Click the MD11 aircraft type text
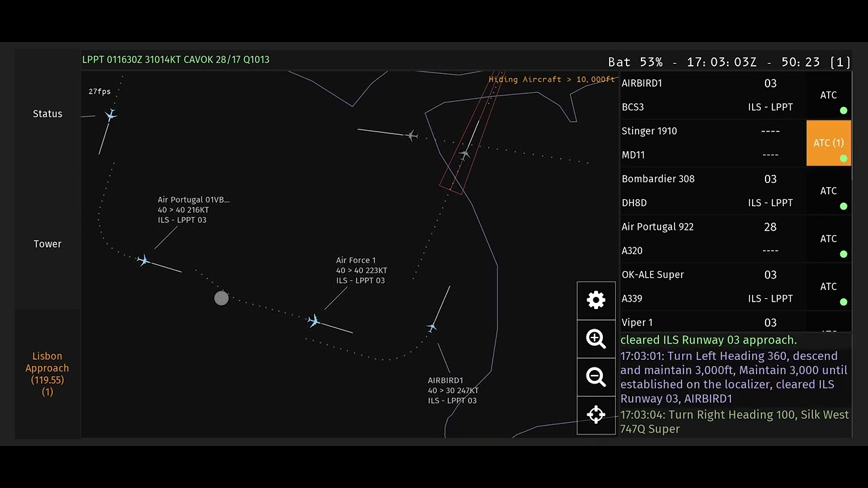Viewport: 868px width, 488px height. 633,155
